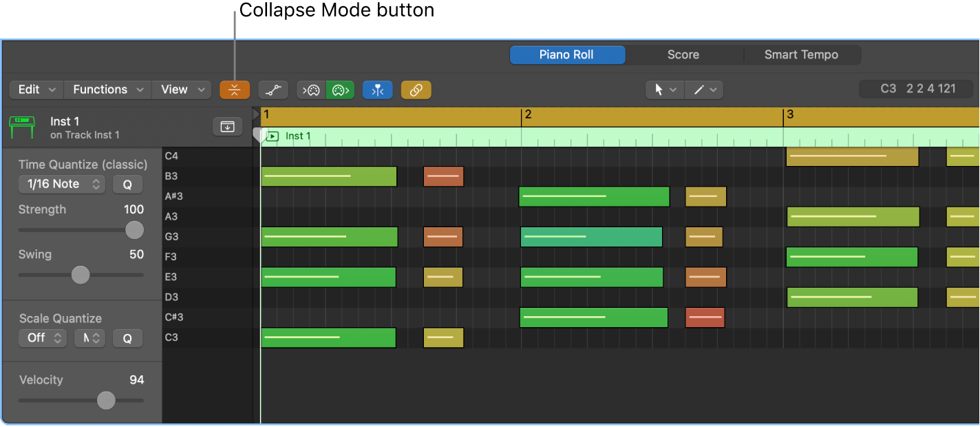The height and width of the screenshot is (427, 980).
Task: Select the long A#3 note in bar 2
Action: coord(594,196)
